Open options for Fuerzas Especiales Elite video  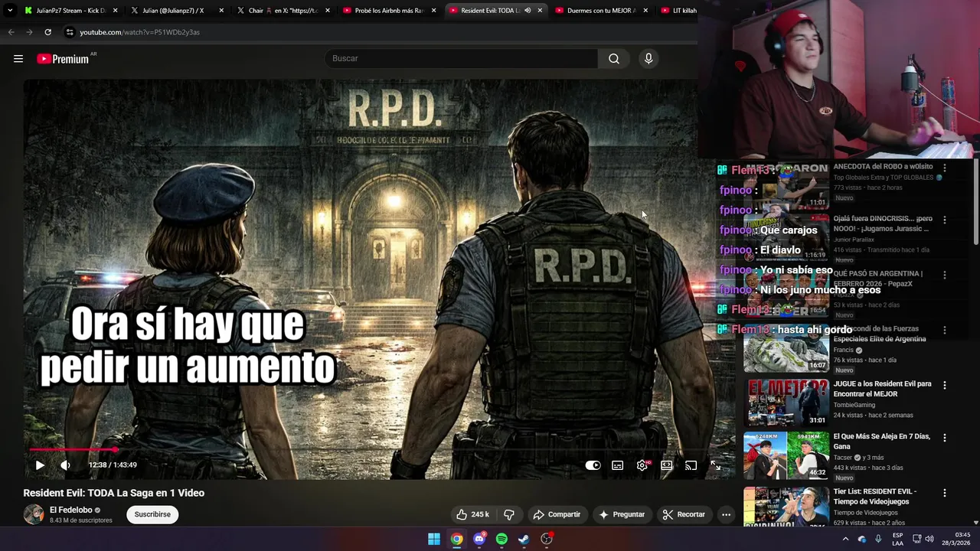coord(945,330)
